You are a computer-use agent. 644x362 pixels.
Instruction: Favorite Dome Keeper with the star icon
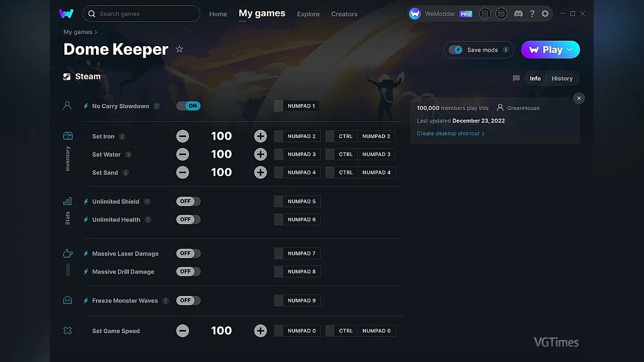point(179,49)
